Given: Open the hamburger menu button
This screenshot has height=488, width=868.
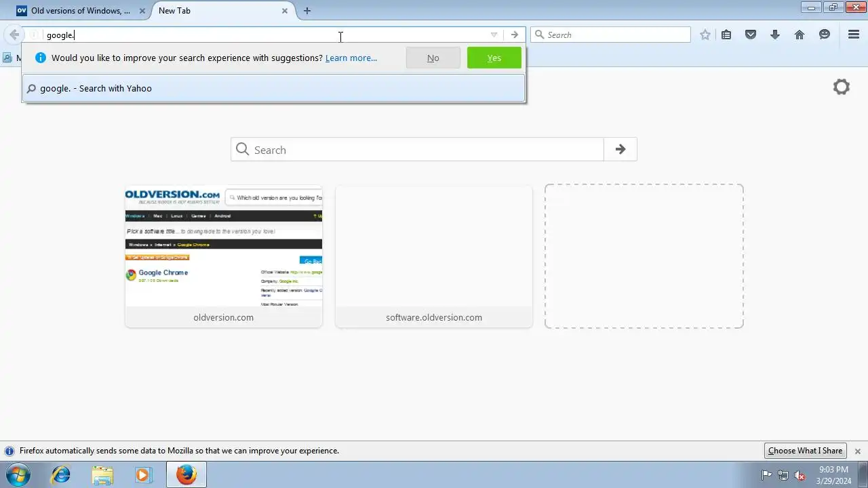Looking at the screenshot, I should point(854,35).
